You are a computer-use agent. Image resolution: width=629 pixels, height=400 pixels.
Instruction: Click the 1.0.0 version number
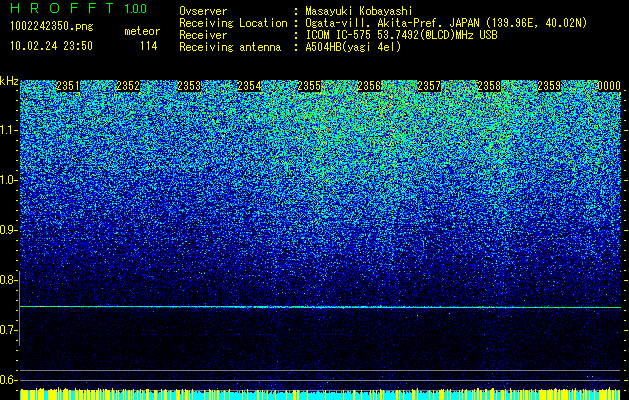(135, 8)
